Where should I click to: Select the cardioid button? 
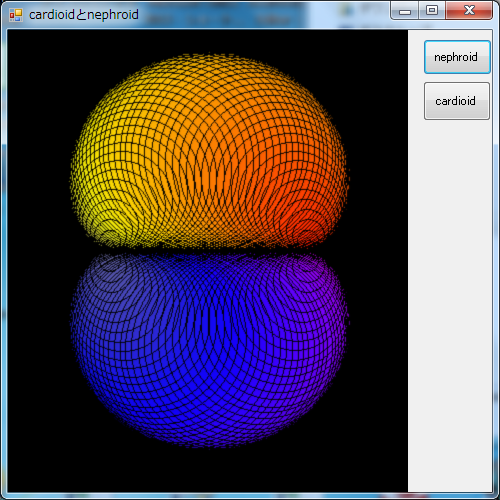coord(457,101)
